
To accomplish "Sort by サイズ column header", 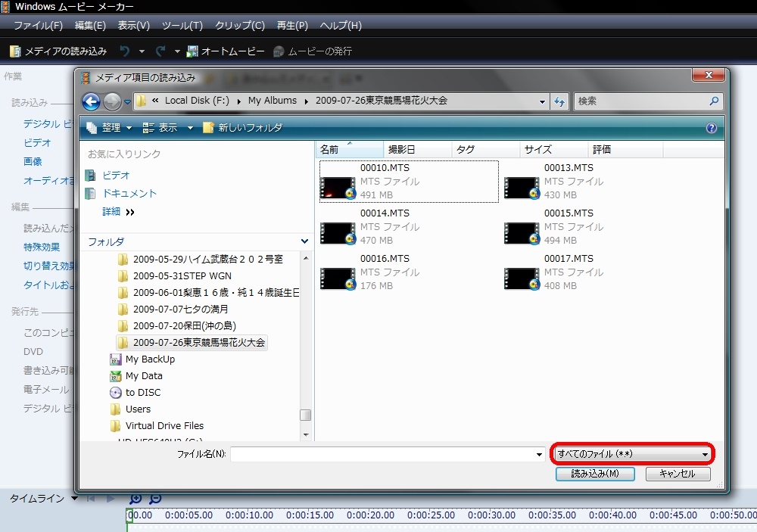I will point(554,150).
